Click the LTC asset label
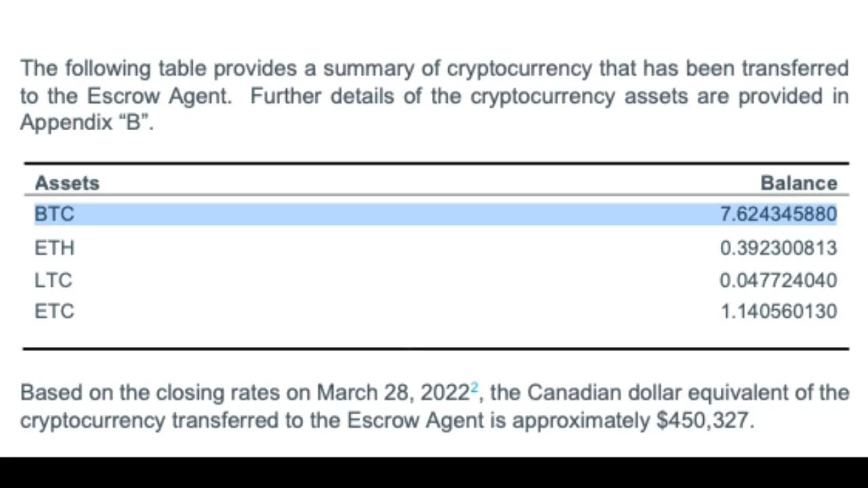 tap(53, 280)
